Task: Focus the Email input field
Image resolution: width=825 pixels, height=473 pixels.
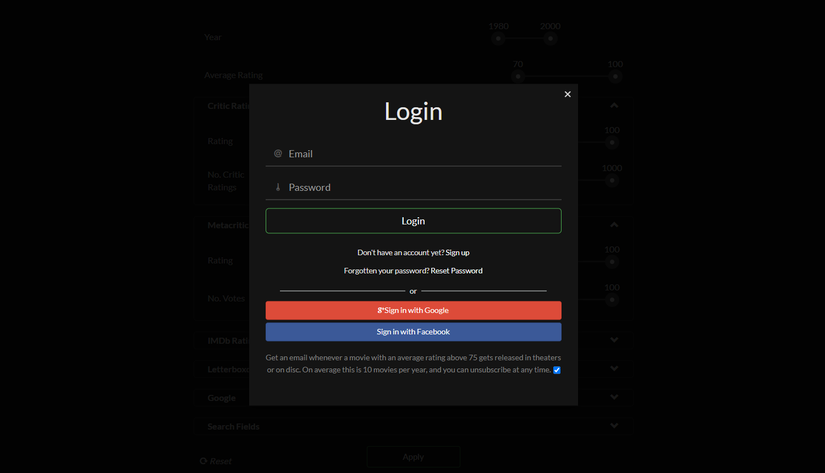Action: [x=413, y=154]
